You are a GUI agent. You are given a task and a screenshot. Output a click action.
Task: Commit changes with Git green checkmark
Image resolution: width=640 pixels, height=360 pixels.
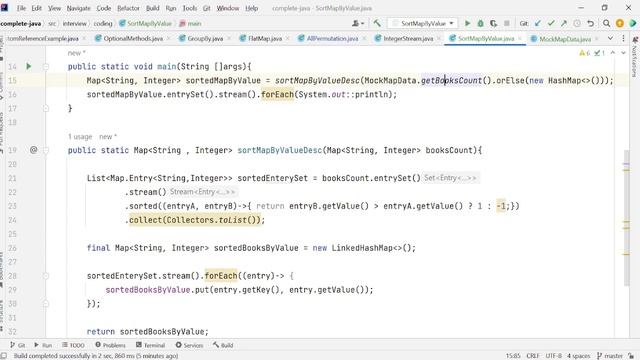click(551, 24)
